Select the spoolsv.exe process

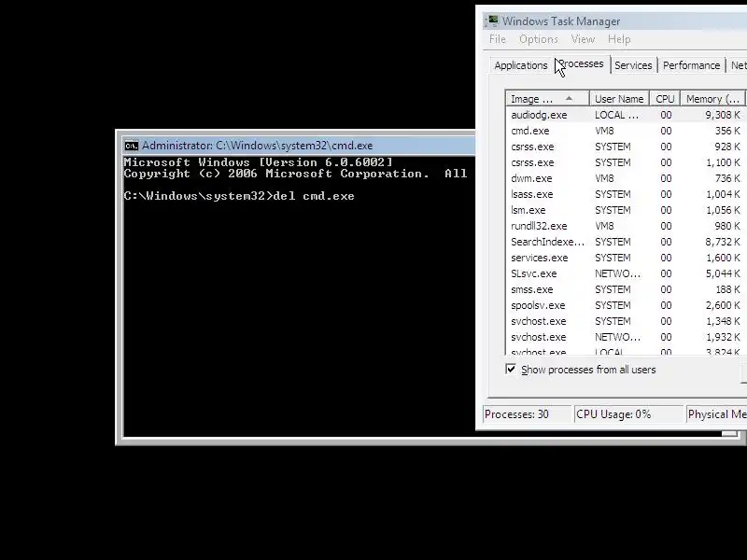click(x=626, y=305)
